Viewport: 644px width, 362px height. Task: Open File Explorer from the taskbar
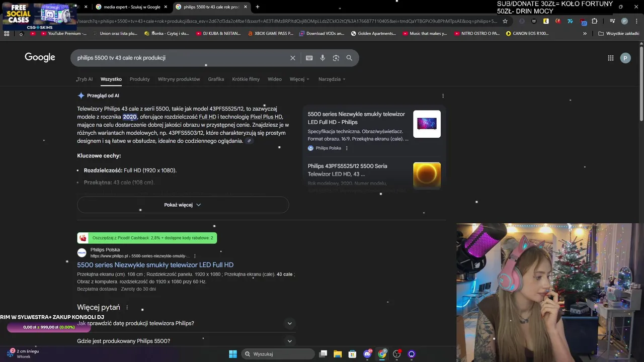coord(338,354)
